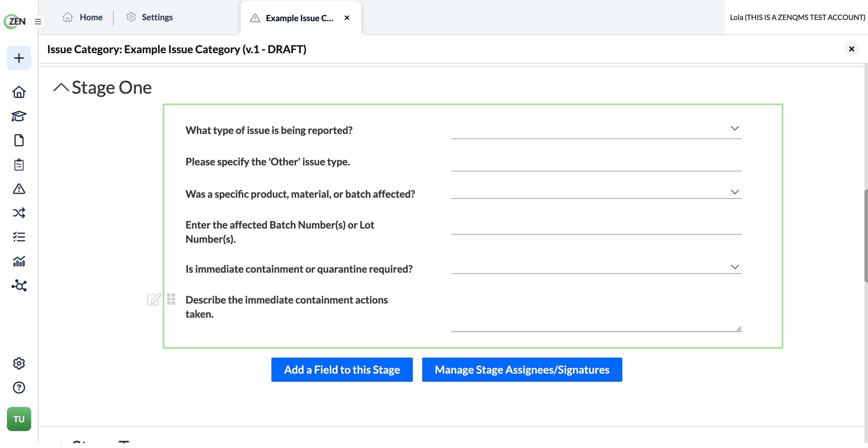Click the Issue Category title text
Screen dimensions: 868x448
(x=177, y=49)
